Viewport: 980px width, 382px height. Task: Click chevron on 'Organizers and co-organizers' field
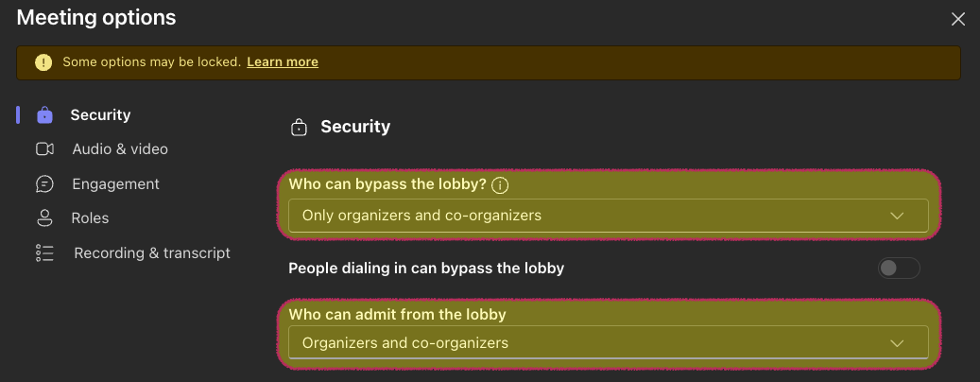click(x=897, y=343)
